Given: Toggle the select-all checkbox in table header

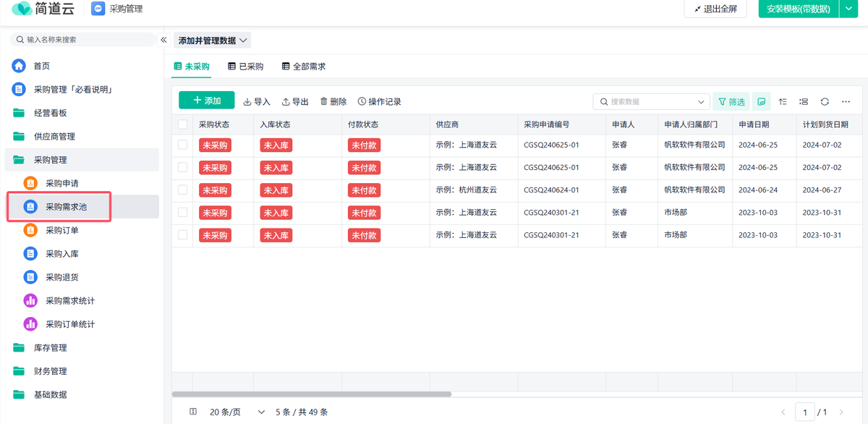Looking at the screenshot, I should [182, 124].
